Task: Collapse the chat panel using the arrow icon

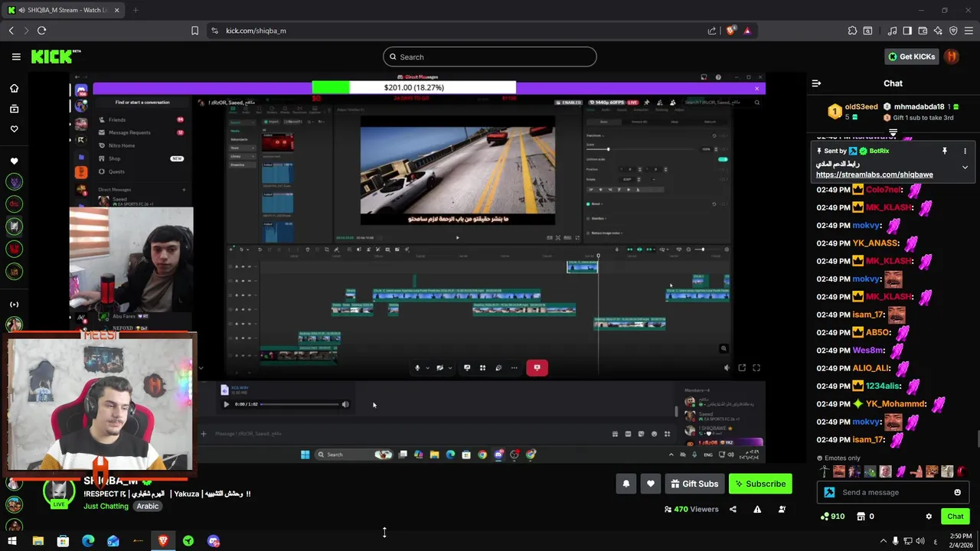Action: point(816,83)
